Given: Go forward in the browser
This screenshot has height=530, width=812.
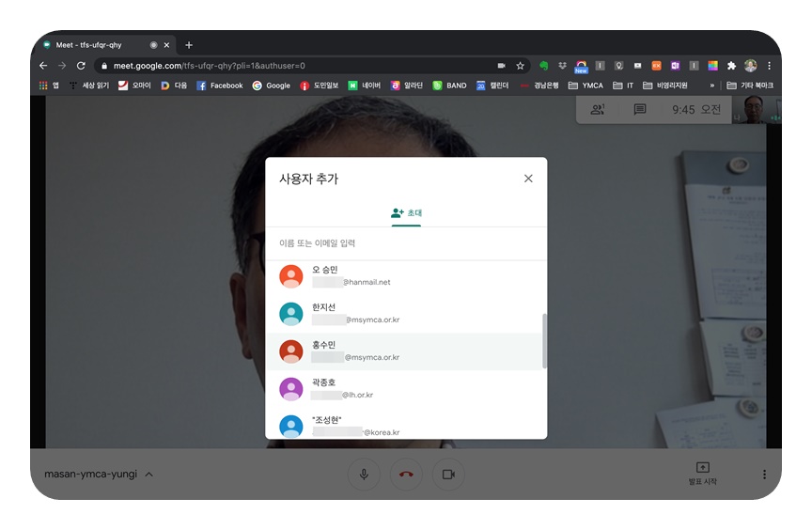Looking at the screenshot, I should click(62, 66).
